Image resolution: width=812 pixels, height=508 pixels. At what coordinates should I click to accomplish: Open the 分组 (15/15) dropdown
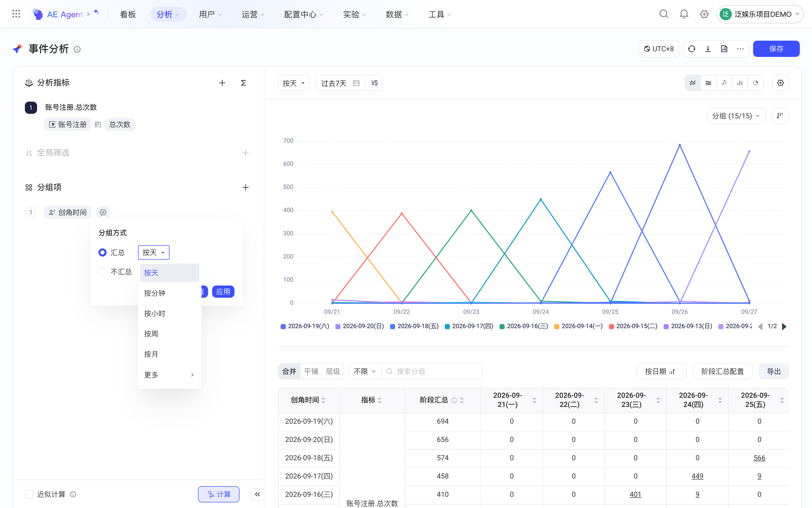(736, 116)
